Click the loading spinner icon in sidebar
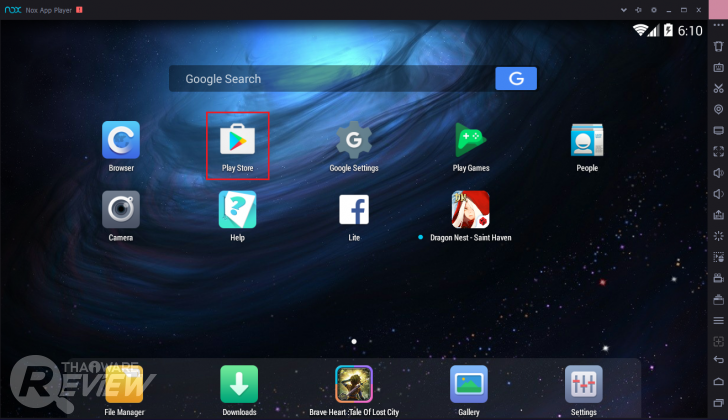The width and height of the screenshot is (728, 420). [718, 236]
